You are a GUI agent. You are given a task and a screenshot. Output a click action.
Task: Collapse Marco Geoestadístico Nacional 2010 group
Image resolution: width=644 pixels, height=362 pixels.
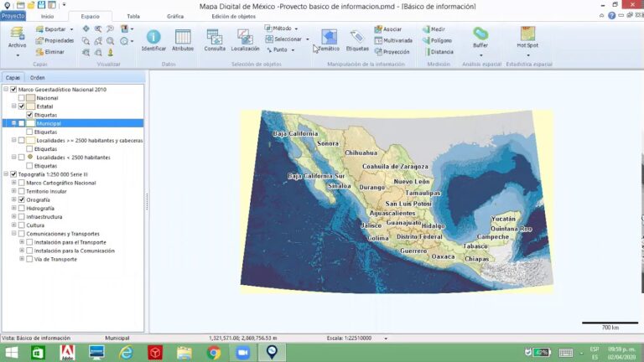(x=6, y=89)
